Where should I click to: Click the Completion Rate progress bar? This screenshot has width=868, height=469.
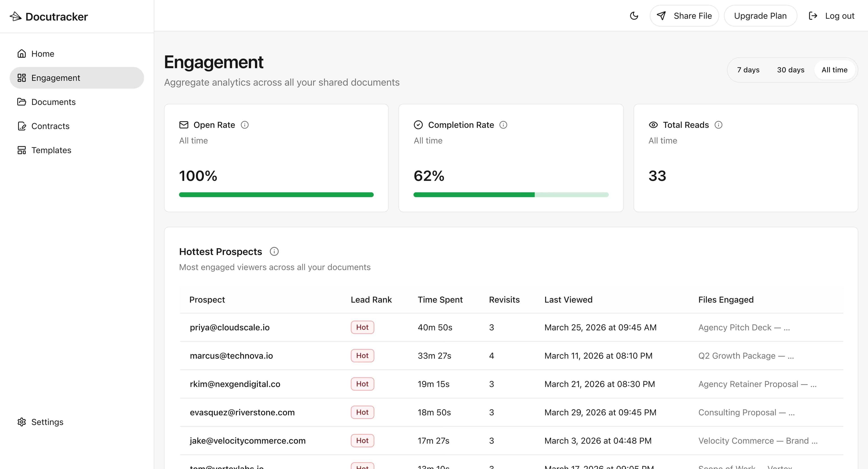[x=511, y=195]
